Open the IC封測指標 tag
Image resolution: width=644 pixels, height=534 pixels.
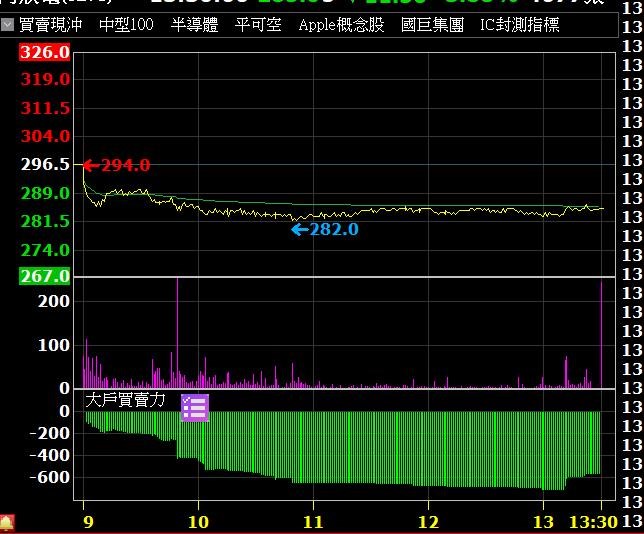pos(520,25)
